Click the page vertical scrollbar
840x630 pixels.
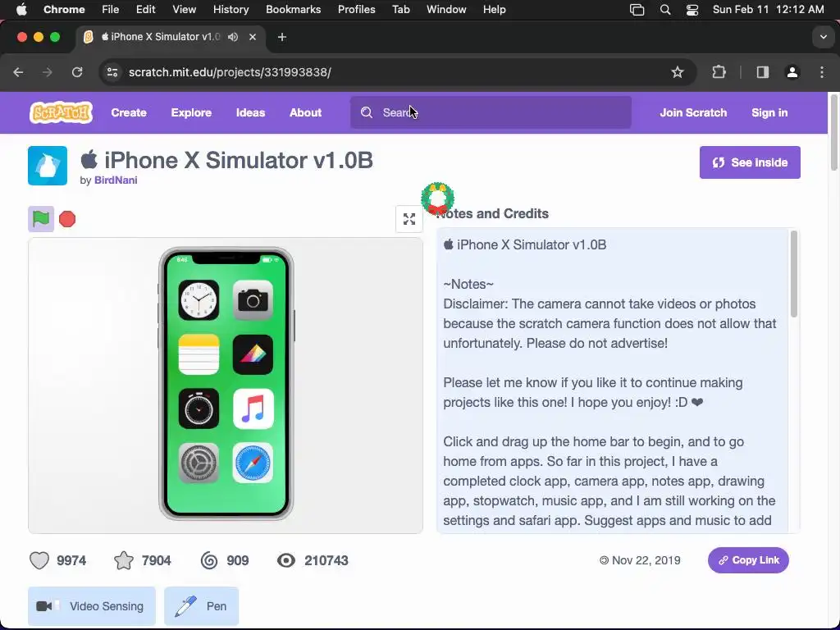coord(833,134)
